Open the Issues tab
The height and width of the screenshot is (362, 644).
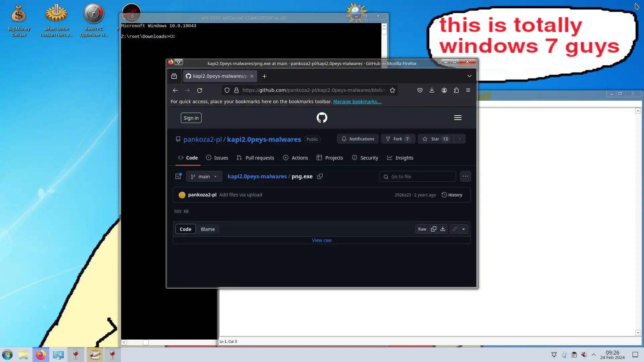217,158
